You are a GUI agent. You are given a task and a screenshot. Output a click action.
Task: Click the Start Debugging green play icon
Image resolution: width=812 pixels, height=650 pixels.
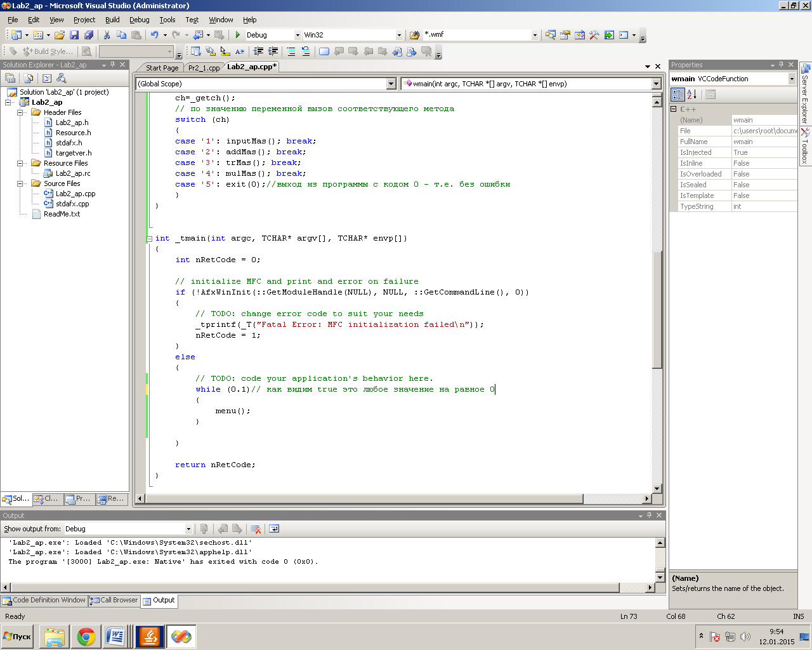click(x=238, y=35)
